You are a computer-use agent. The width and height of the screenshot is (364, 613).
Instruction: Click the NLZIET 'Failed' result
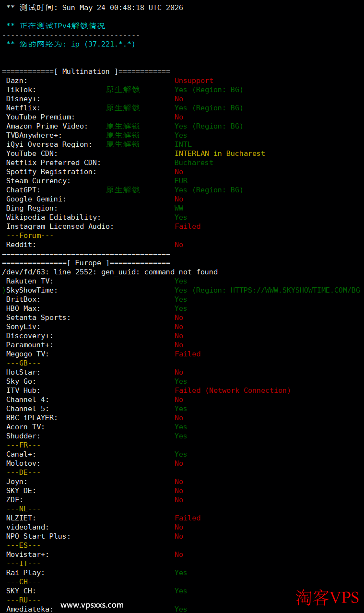(188, 518)
